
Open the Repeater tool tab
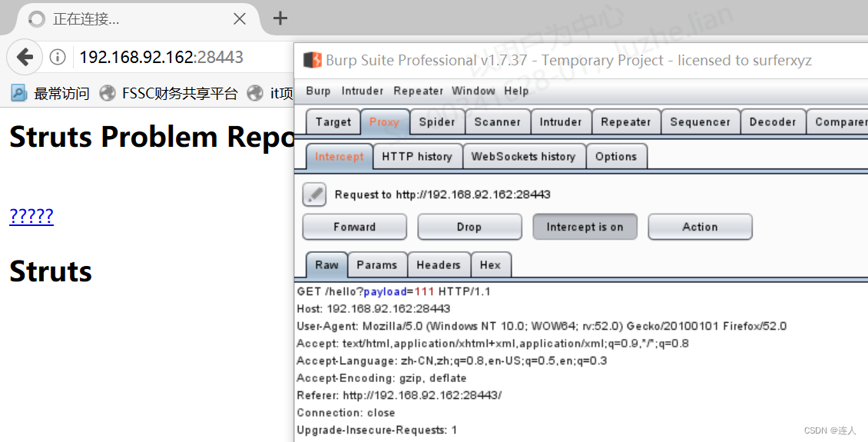pyautogui.click(x=626, y=122)
